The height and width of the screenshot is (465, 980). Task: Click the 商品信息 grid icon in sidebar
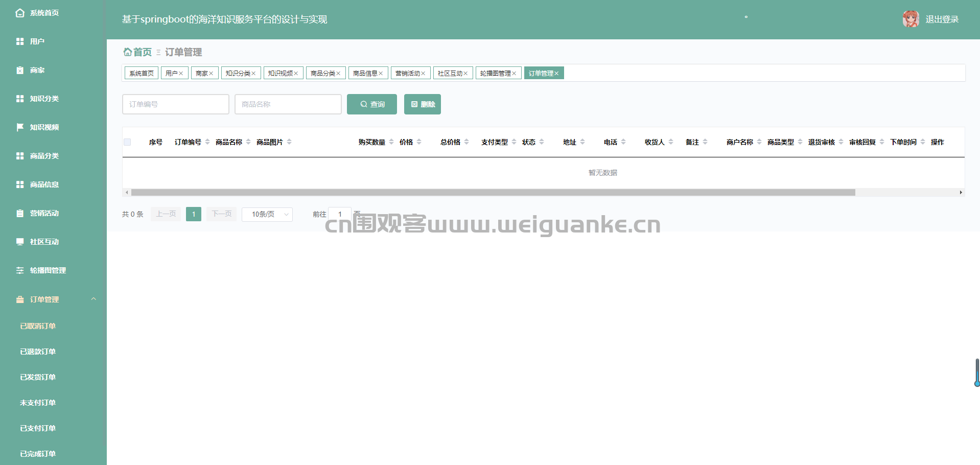pyautogui.click(x=20, y=184)
